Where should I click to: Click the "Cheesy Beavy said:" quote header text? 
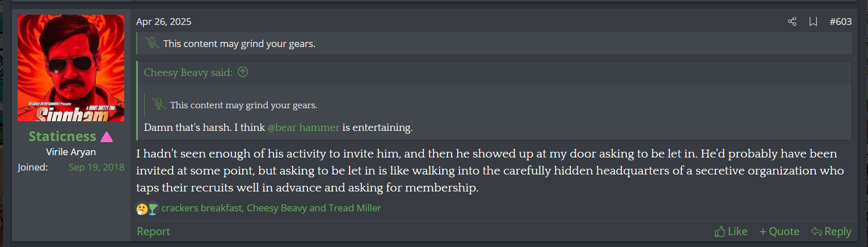pos(188,72)
